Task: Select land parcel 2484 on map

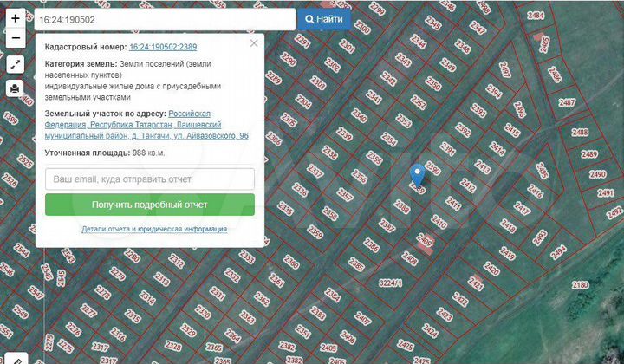Action: [x=536, y=16]
